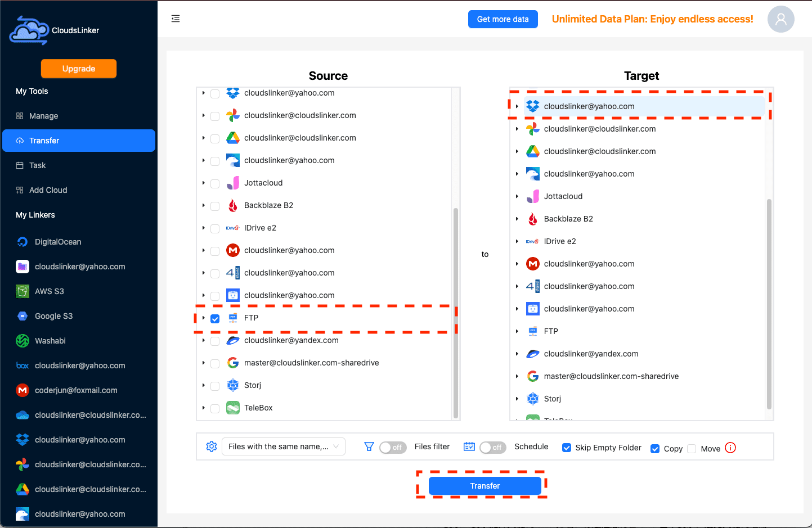
Task: Check Jottacloud checkbox in Source
Action: pyautogui.click(x=215, y=183)
